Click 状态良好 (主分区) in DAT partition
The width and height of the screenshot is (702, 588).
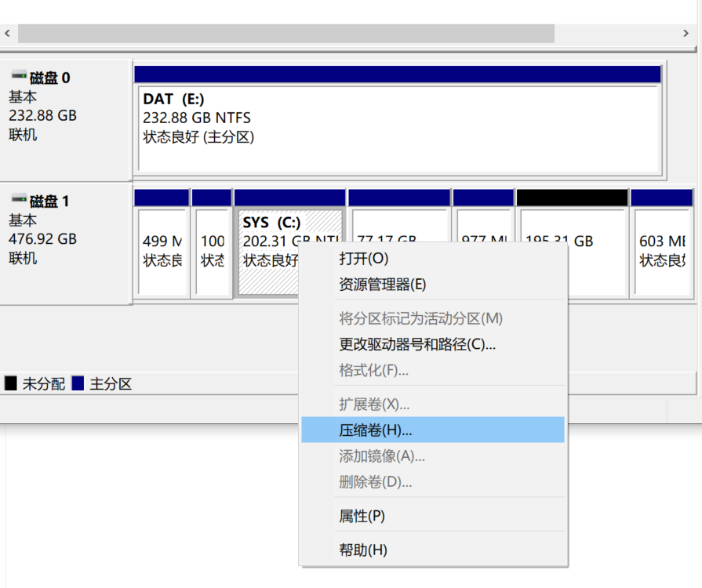pyautogui.click(x=198, y=137)
